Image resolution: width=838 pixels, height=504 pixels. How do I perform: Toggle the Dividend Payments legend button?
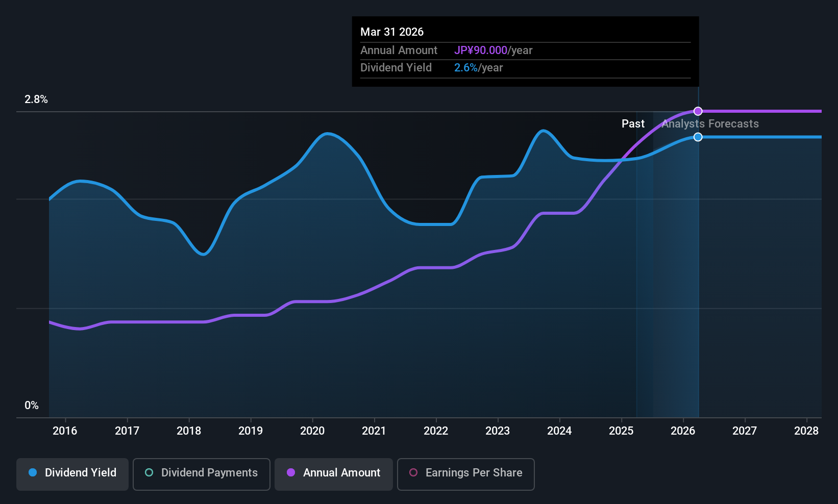[202, 474]
